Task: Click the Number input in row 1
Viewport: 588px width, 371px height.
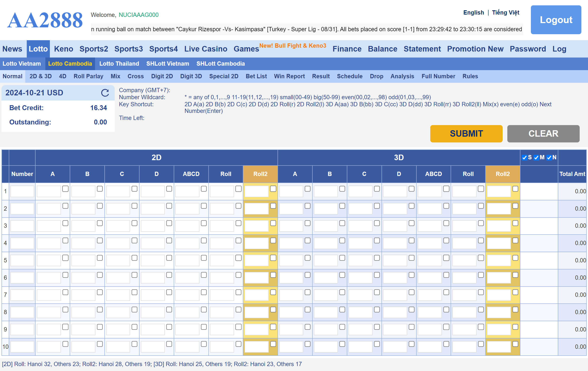Action: pos(22,191)
